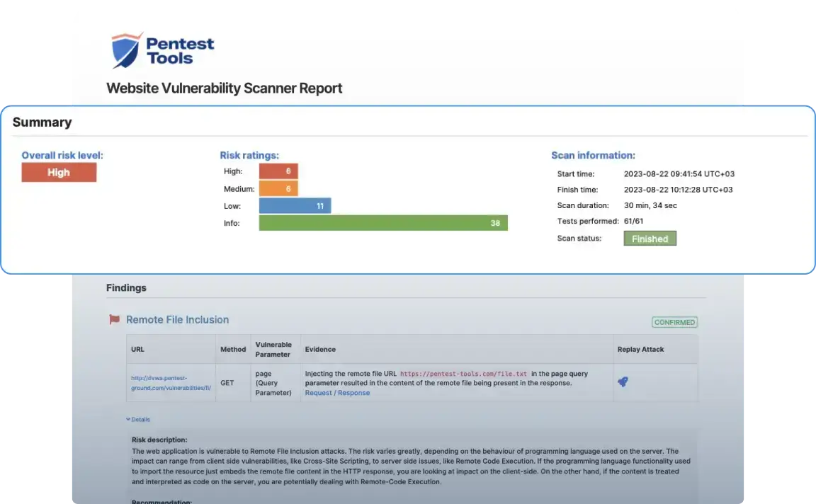Collapse the Details section under the finding
This screenshot has height=504, width=816.
139,419
